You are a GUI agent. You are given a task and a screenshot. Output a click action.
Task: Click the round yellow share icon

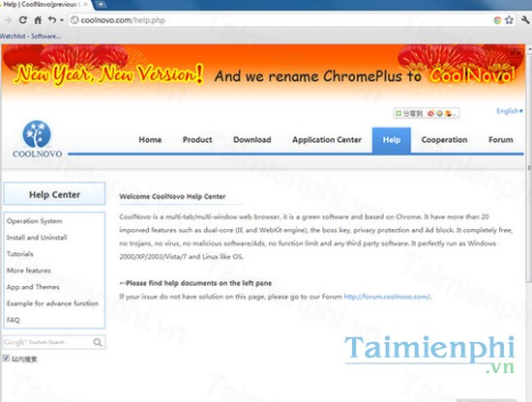click(440, 113)
